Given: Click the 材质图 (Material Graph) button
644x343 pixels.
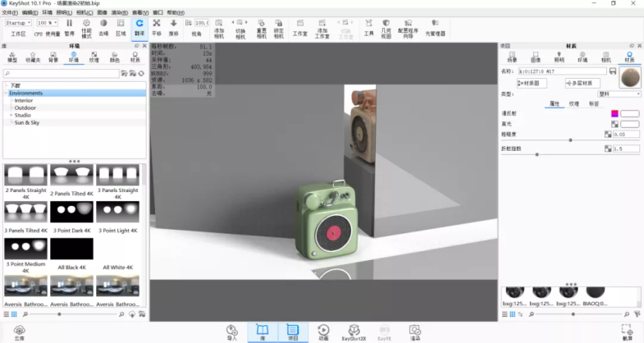Looking at the screenshot, I should point(533,83).
